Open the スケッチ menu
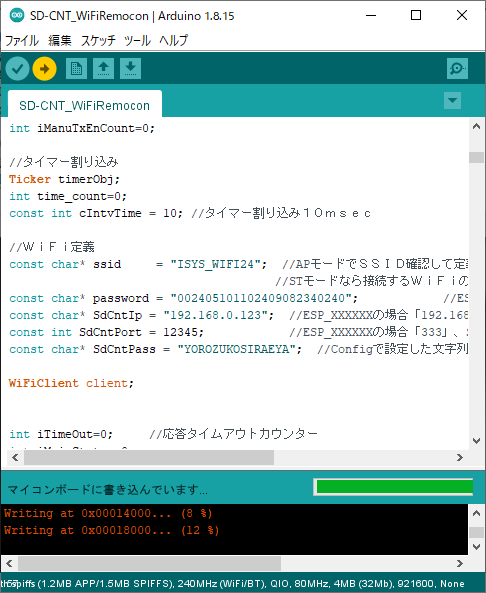 coord(98,40)
